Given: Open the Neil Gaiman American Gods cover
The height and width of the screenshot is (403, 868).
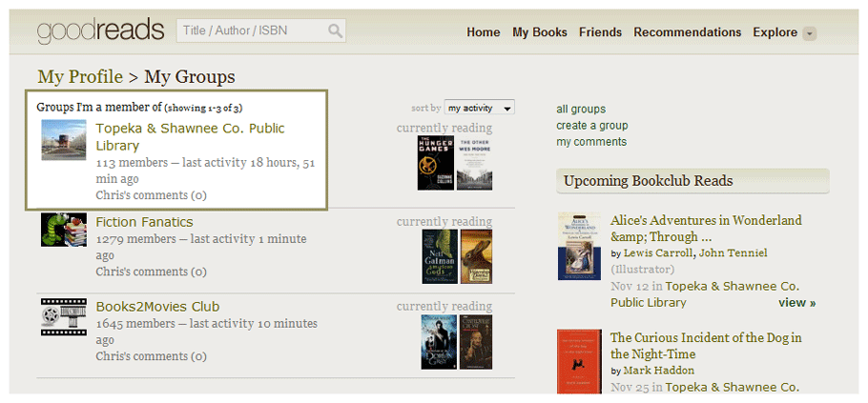Looking at the screenshot, I should click(x=440, y=256).
